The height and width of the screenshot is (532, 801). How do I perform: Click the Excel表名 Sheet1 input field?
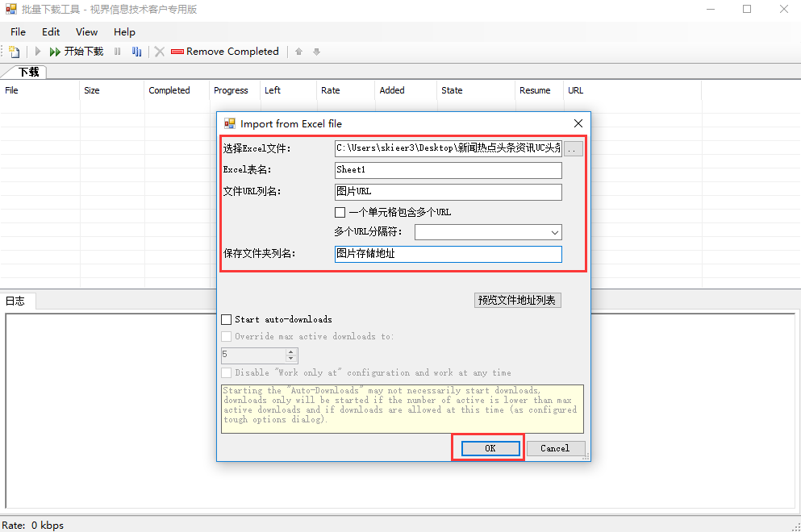448,170
